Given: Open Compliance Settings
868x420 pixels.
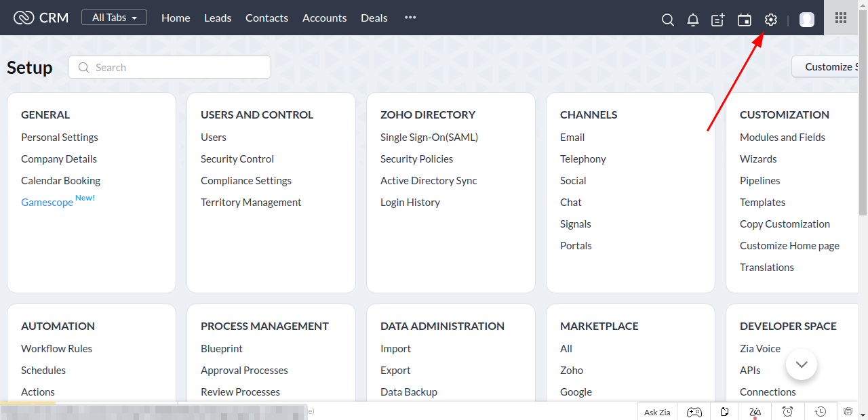Looking at the screenshot, I should (x=246, y=181).
